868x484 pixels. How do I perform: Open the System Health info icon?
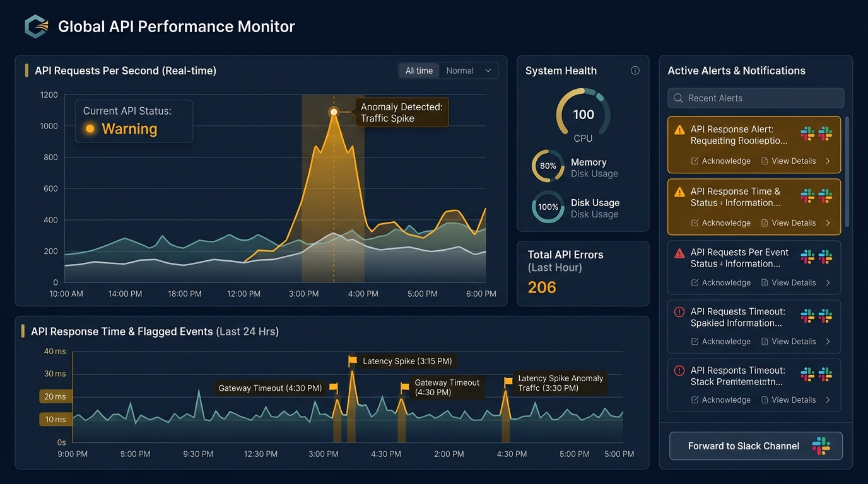click(635, 71)
